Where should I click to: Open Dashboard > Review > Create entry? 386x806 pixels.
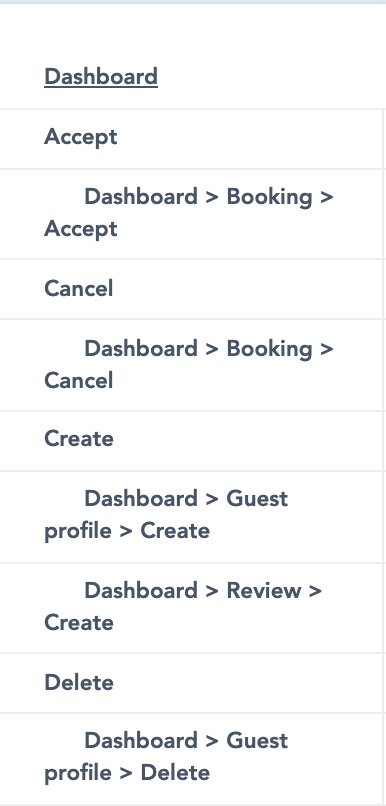(x=192, y=608)
